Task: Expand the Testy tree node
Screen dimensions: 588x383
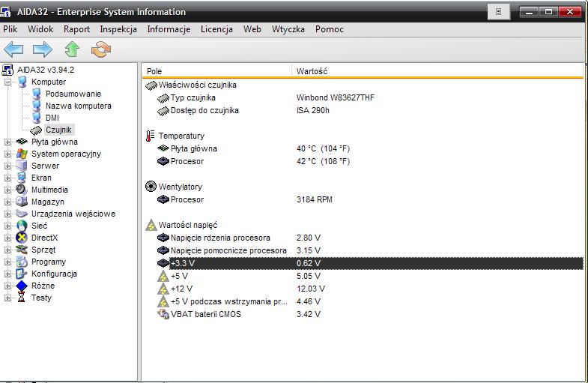Action: (7, 298)
